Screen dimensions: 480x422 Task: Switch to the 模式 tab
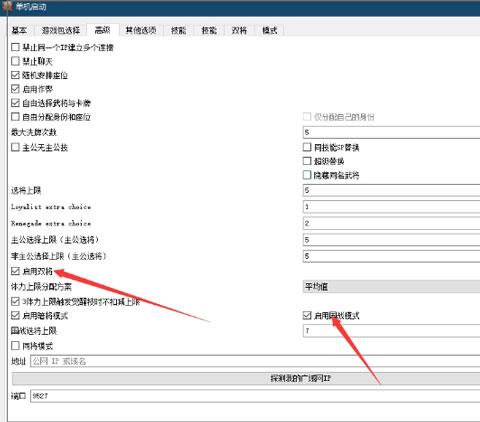(270, 30)
